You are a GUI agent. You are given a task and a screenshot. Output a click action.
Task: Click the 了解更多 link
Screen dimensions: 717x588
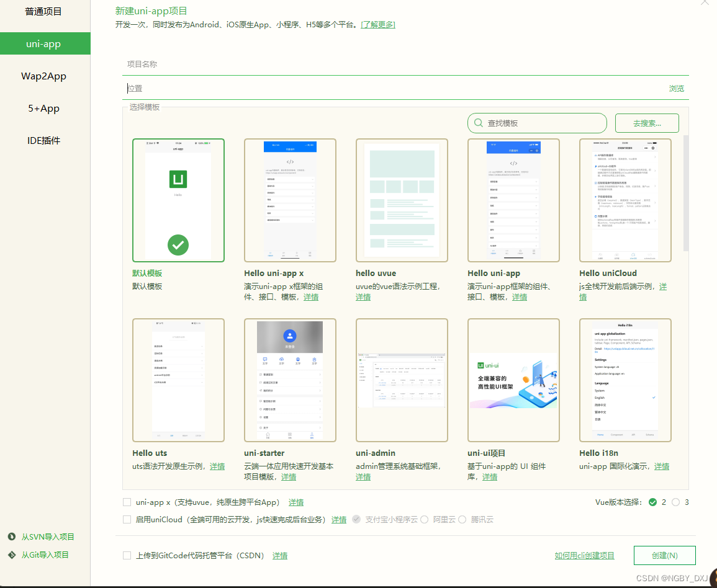[x=378, y=24]
